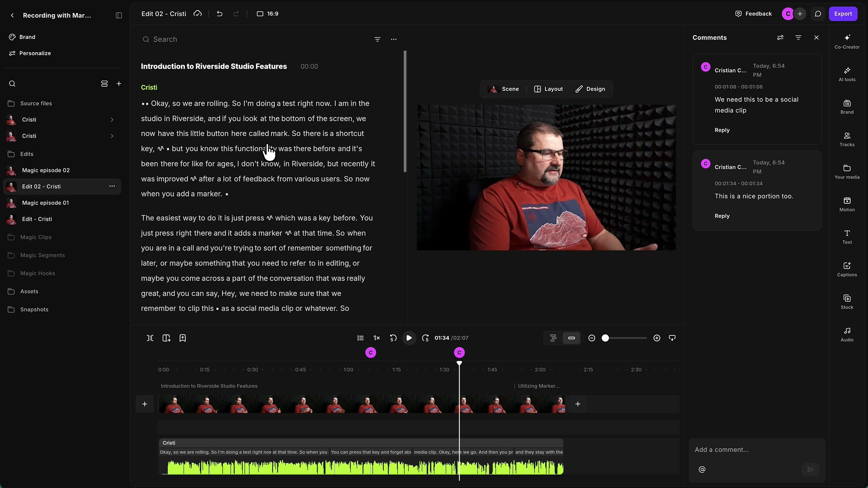Open the Assets folder
Screen dimensions: 868x488
29,291
